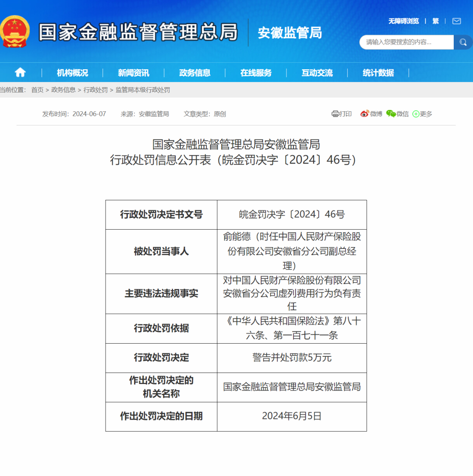This screenshot has height=476, width=473.
Task: Focus the search input field
Action: pyautogui.click(x=406, y=42)
